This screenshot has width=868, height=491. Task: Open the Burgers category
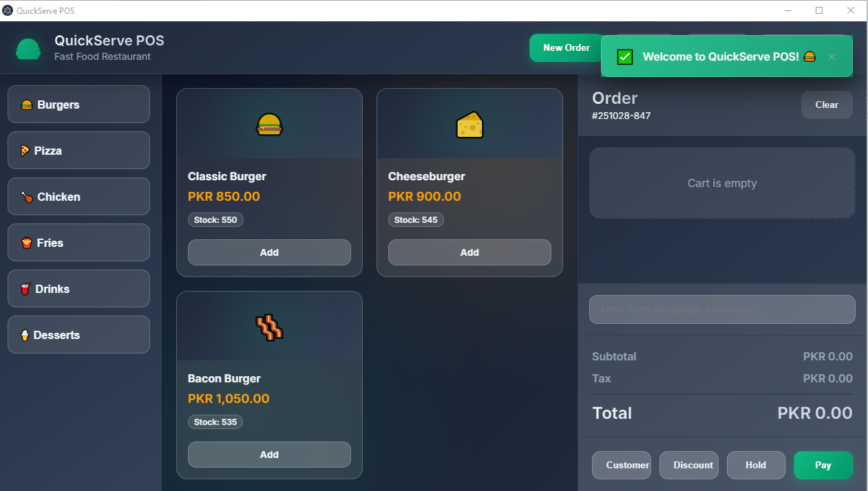tap(78, 105)
